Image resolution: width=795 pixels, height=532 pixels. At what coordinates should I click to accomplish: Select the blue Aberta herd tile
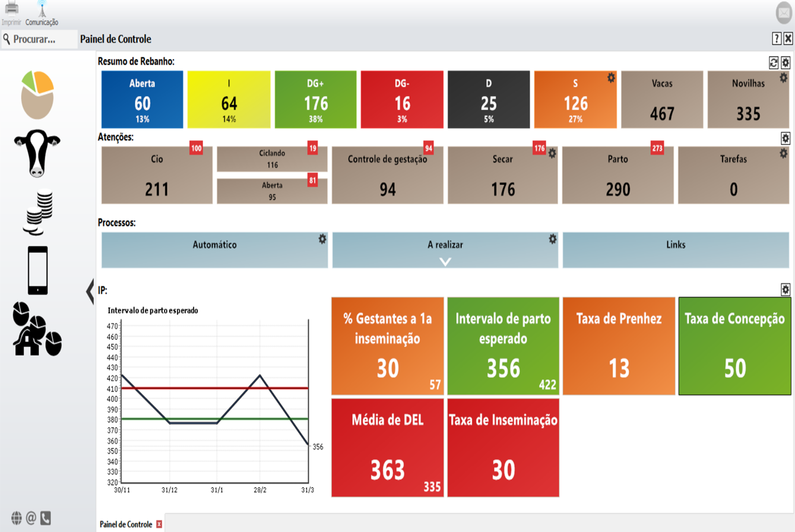coord(142,100)
